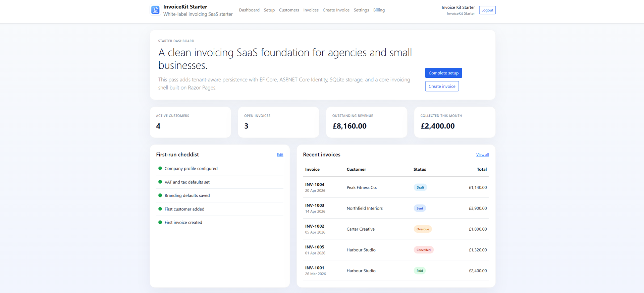Click the £1,140.00 total
The width and height of the screenshot is (644, 293).
tap(478, 187)
